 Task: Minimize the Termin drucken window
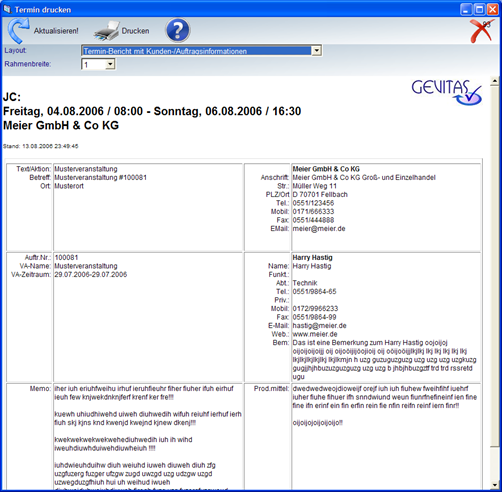466,9
